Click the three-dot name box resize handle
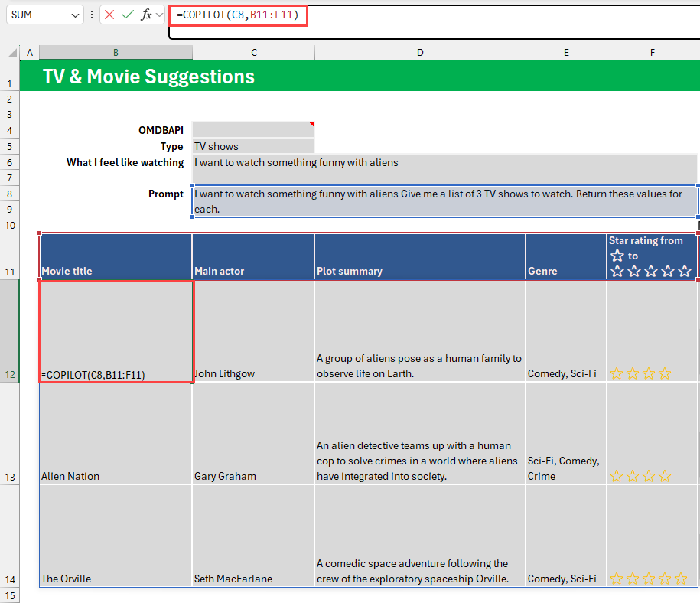Viewport: 700px width, 603px height. [92, 15]
